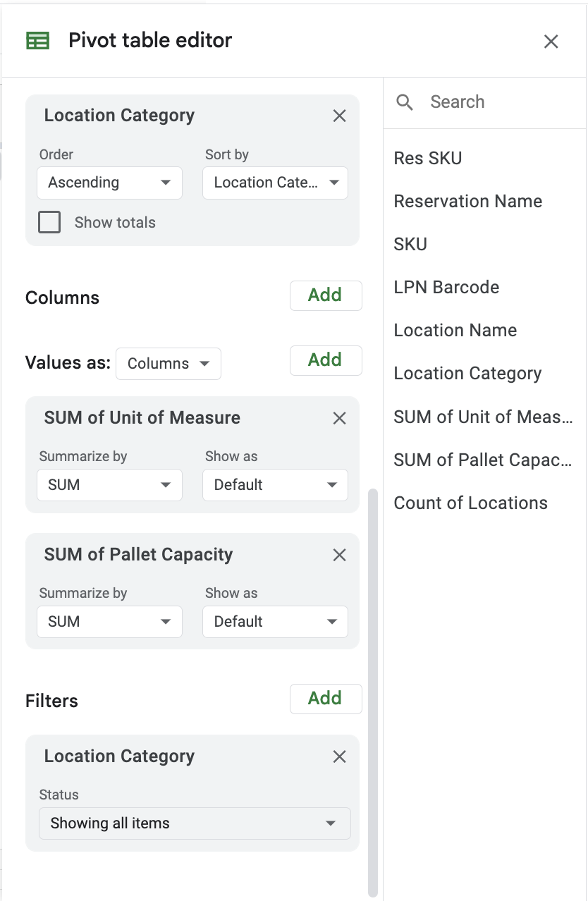Click Add next to Filters
Image resolution: width=588 pixels, height=901 pixels.
tap(326, 698)
